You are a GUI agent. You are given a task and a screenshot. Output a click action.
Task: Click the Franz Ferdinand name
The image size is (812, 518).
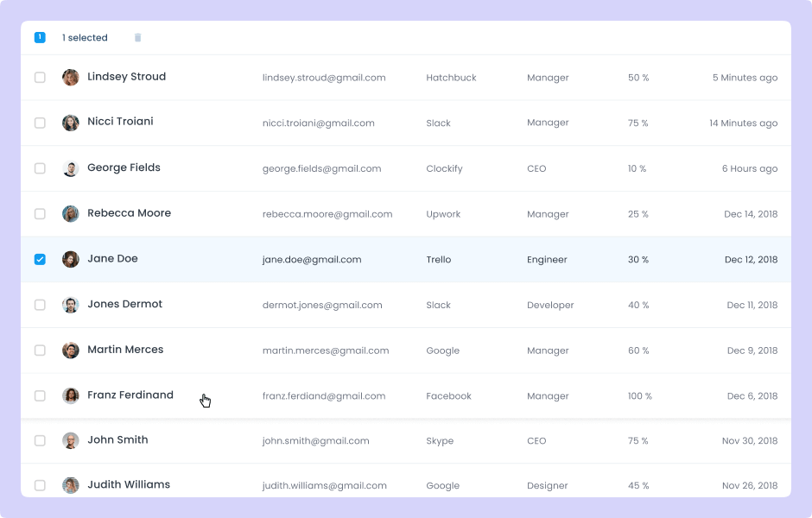pos(130,395)
